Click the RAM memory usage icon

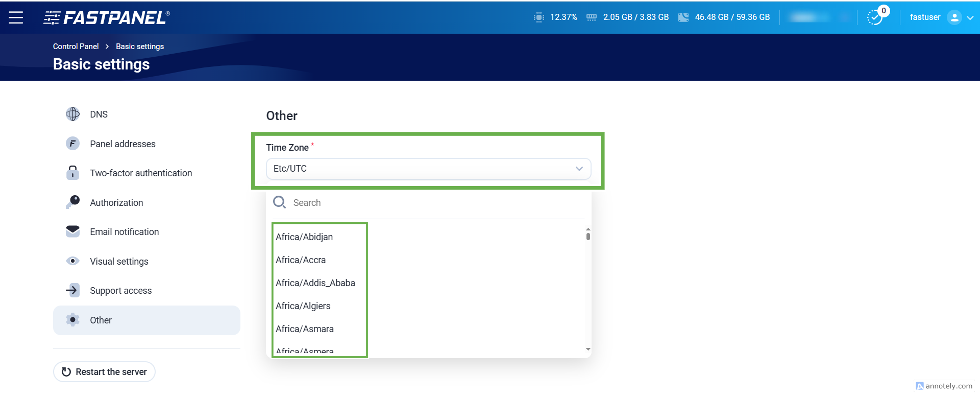[x=591, y=17]
